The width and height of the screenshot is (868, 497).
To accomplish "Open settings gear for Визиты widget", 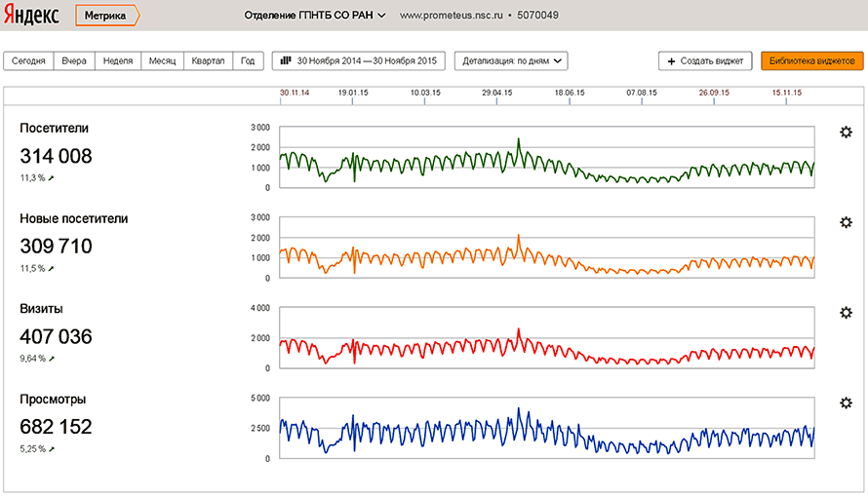I will (846, 313).
